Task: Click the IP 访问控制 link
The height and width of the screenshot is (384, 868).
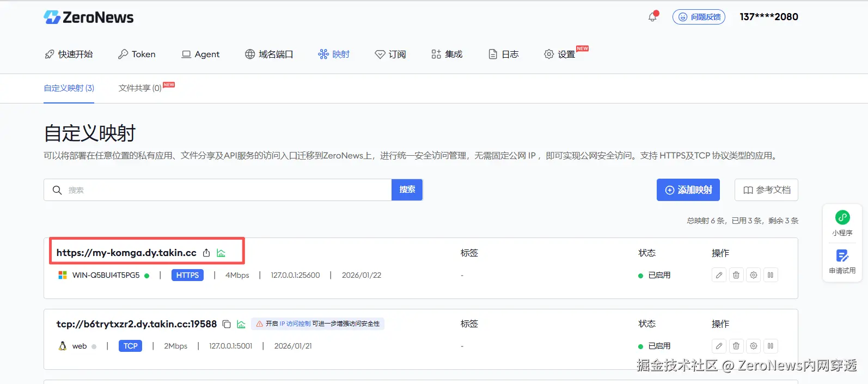Action: click(x=295, y=324)
